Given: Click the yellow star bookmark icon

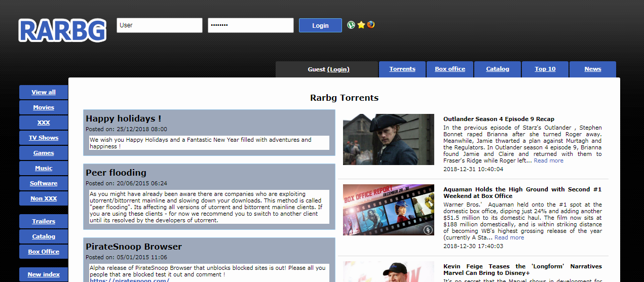Looking at the screenshot, I should point(361,25).
